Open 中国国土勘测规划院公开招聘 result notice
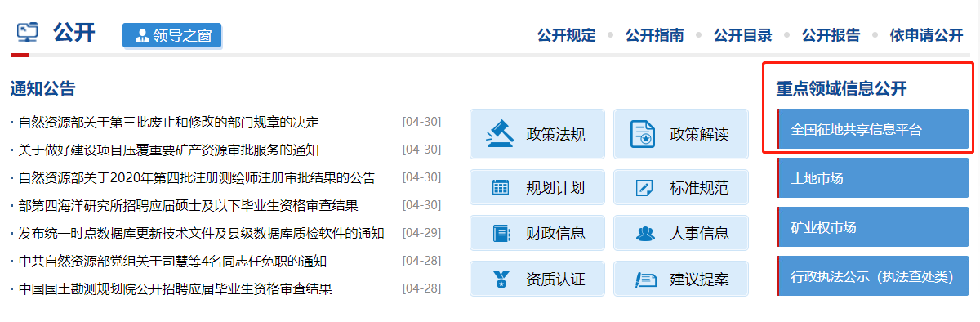The height and width of the screenshot is (322, 980). pyautogui.click(x=175, y=289)
